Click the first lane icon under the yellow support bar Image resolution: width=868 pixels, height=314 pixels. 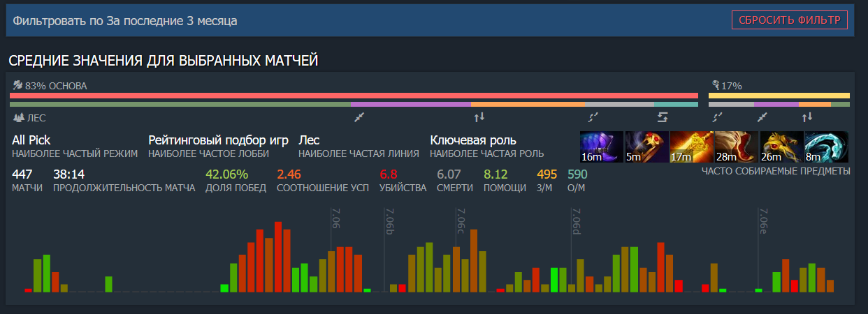(717, 117)
